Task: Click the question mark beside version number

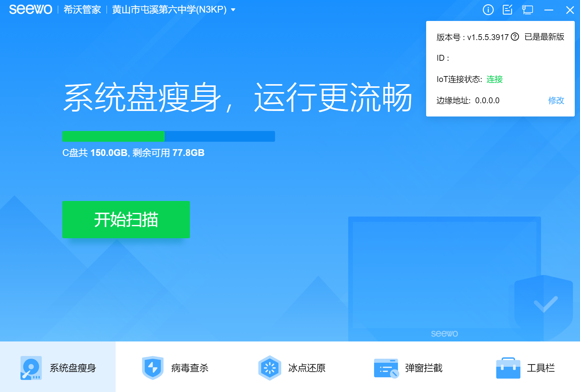Action: 515,37
